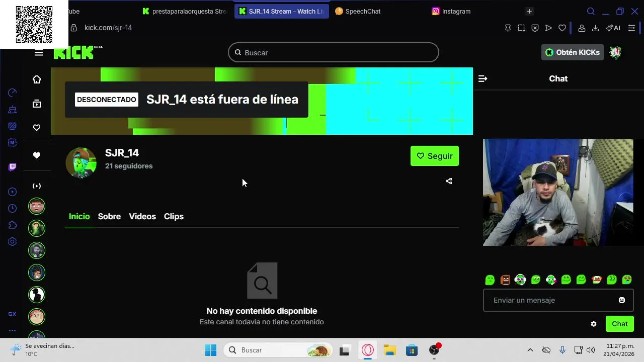Open Opera GX from the taskbar
Image resolution: width=644 pixels, height=362 pixels.
368,350
